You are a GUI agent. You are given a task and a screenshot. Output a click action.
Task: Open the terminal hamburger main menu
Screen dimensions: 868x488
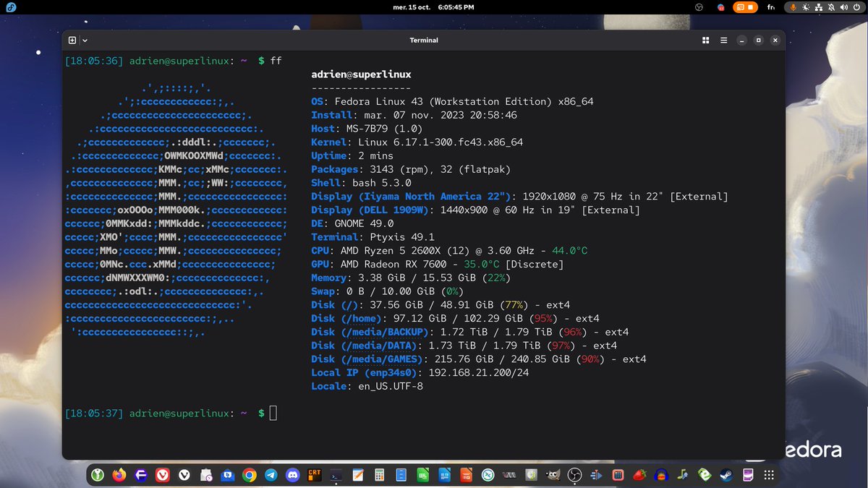[x=723, y=40]
